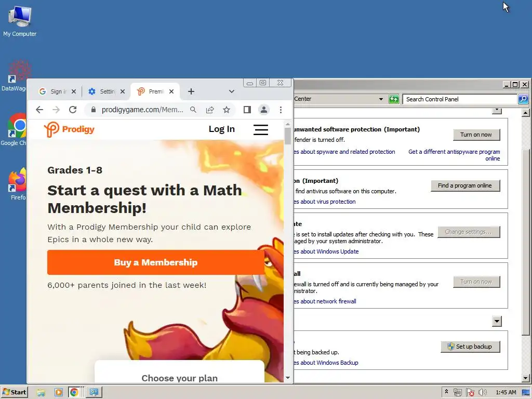The image size is (532, 399).
Task: Open Control Panel address bar dropdown
Action: coord(381,99)
